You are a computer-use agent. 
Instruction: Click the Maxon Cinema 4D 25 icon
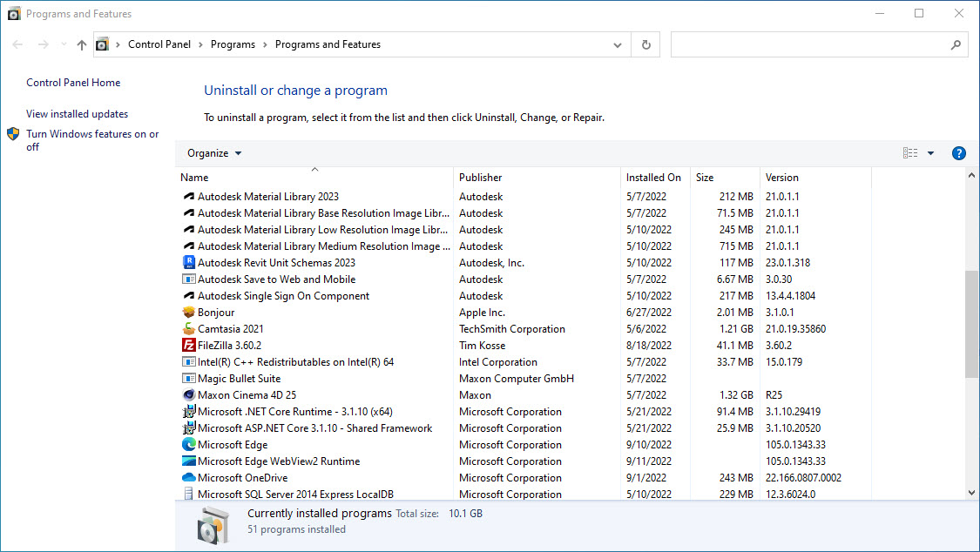[188, 394]
